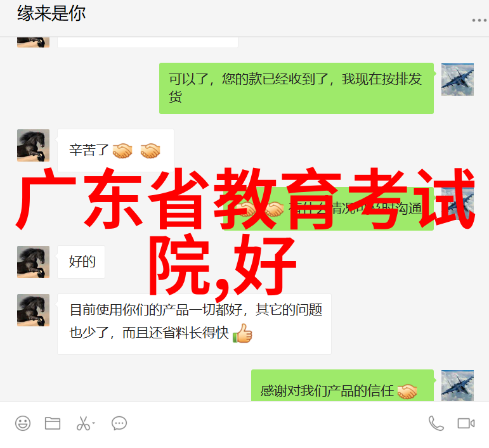Start a voice call with phone icon

click(436, 423)
